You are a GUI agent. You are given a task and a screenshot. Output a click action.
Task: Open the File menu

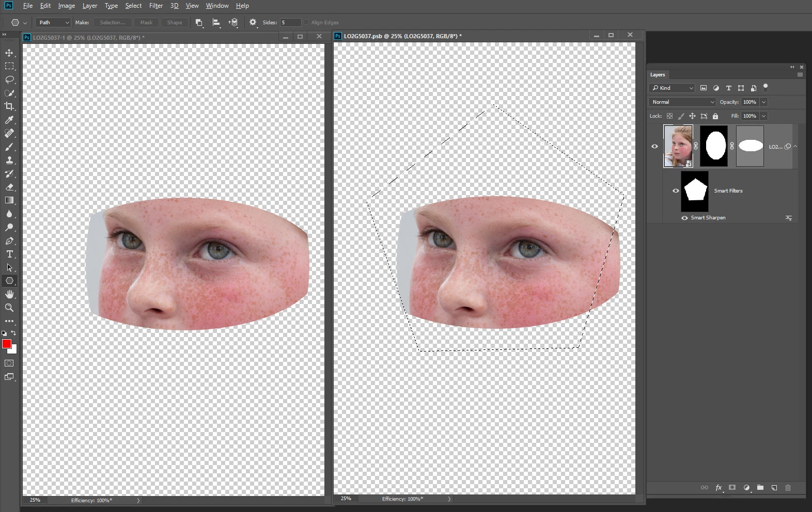coord(28,6)
